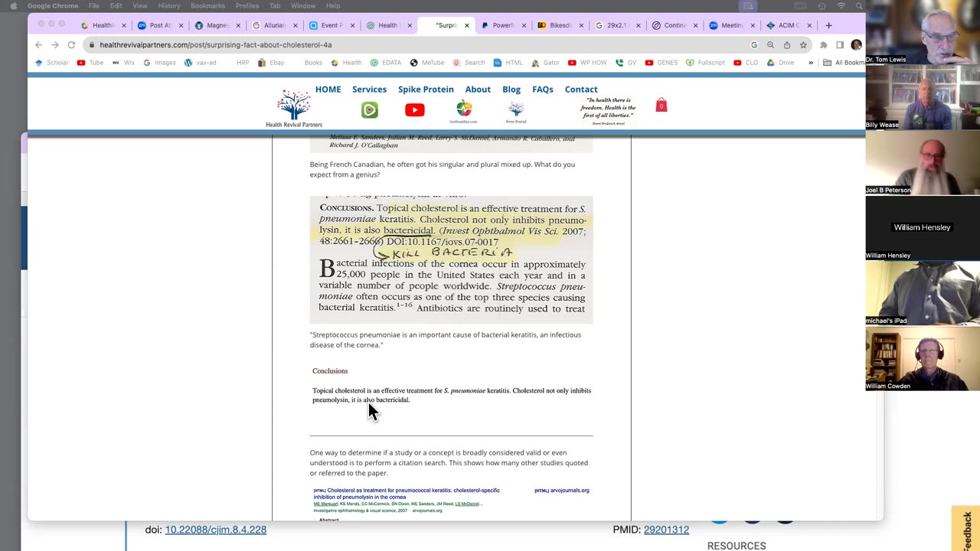Expand hidden bookmarks with double chevron

coord(811,63)
